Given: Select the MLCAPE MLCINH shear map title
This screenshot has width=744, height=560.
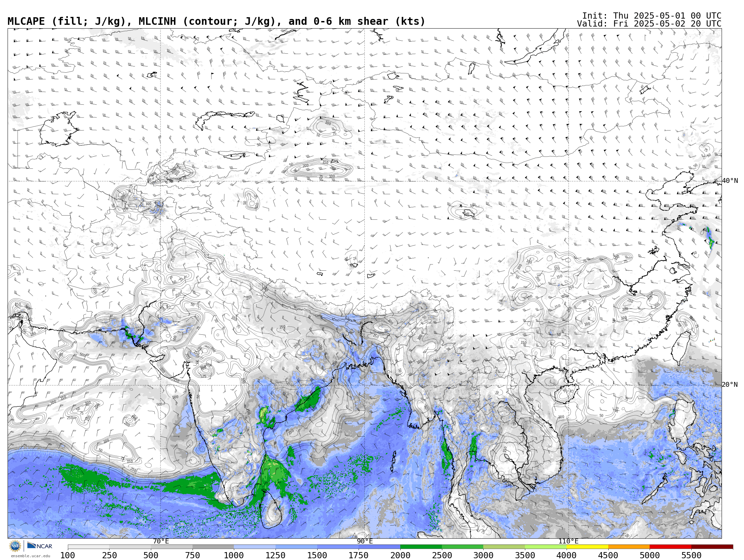Looking at the screenshot, I should pyautogui.click(x=216, y=21).
